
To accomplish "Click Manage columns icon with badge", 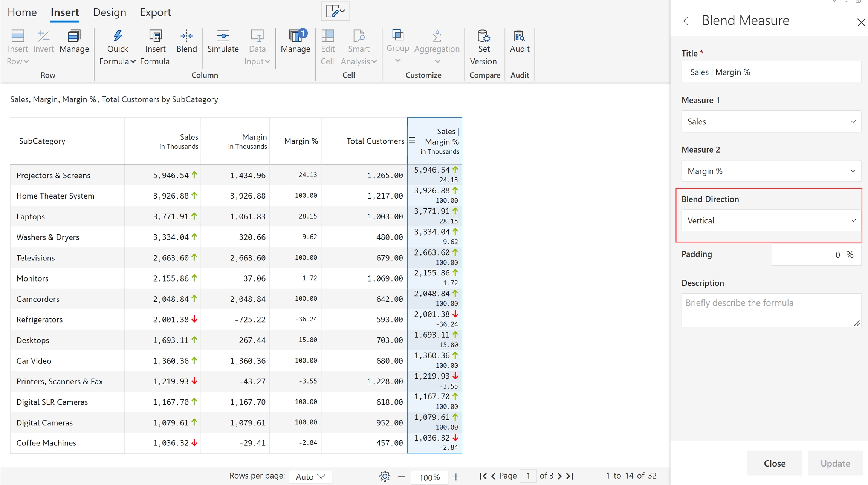I will coord(296,36).
